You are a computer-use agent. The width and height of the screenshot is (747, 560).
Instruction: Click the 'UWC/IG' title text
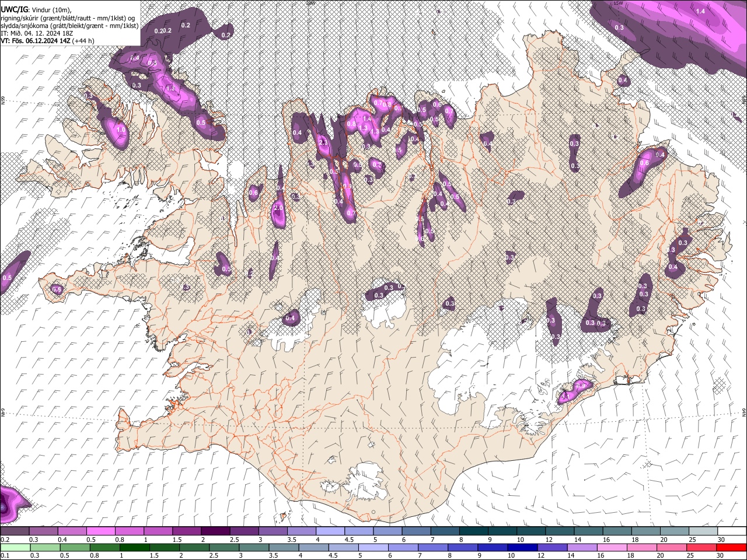(x=13, y=9)
